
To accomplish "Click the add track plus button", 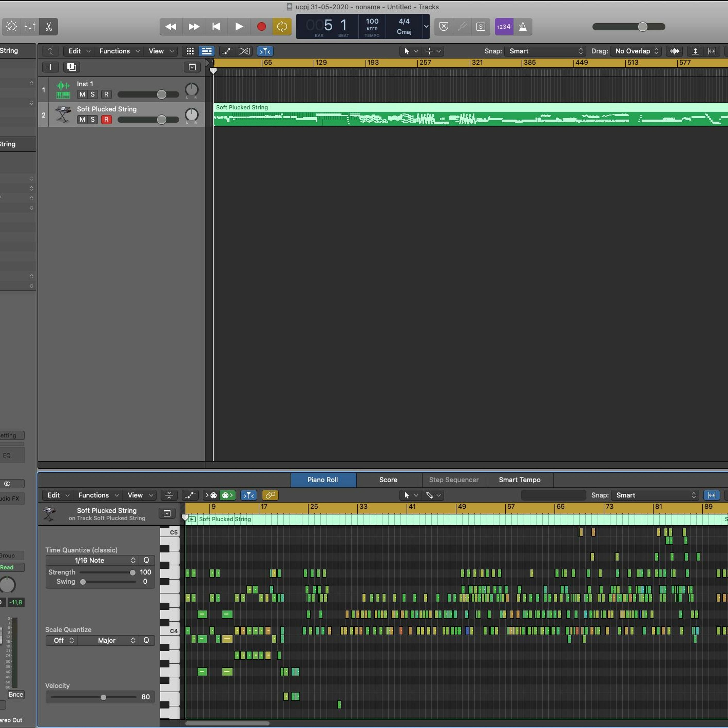I will coord(50,67).
